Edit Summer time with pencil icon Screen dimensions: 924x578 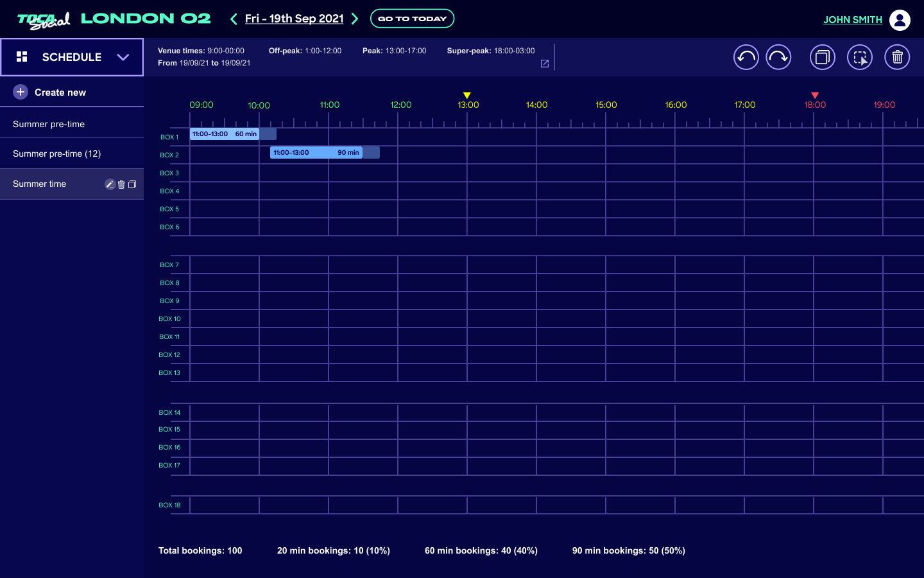[x=110, y=184]
